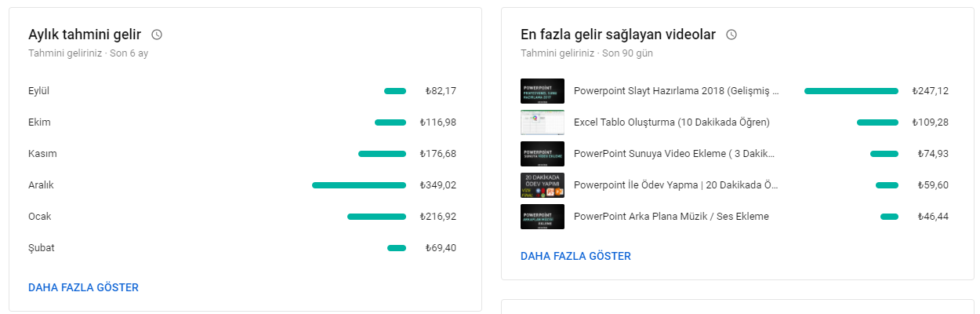
Task: Open Powerpoint İle Ödev Yapma thumbnail
Action: (543, 185)
